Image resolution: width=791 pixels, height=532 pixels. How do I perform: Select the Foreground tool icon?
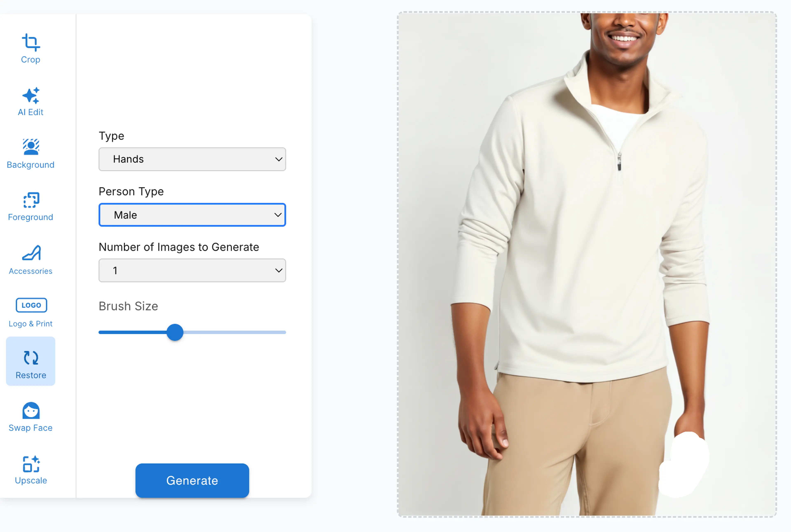[x=31, y=200]
